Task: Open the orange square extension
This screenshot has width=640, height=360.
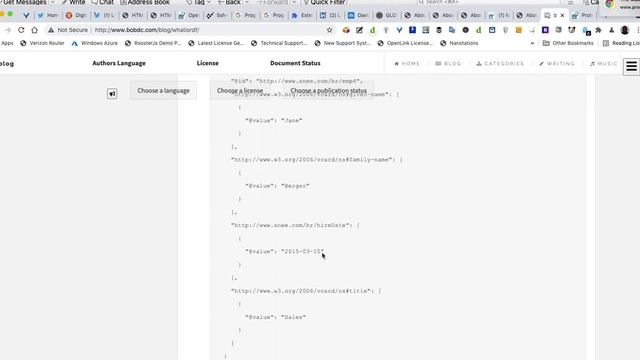Action: click(518, 30)
